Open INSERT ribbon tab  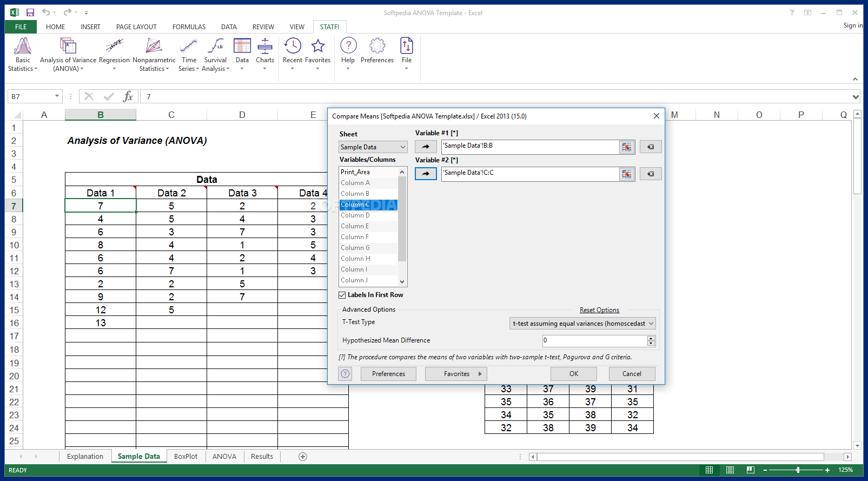coord(90,27)
